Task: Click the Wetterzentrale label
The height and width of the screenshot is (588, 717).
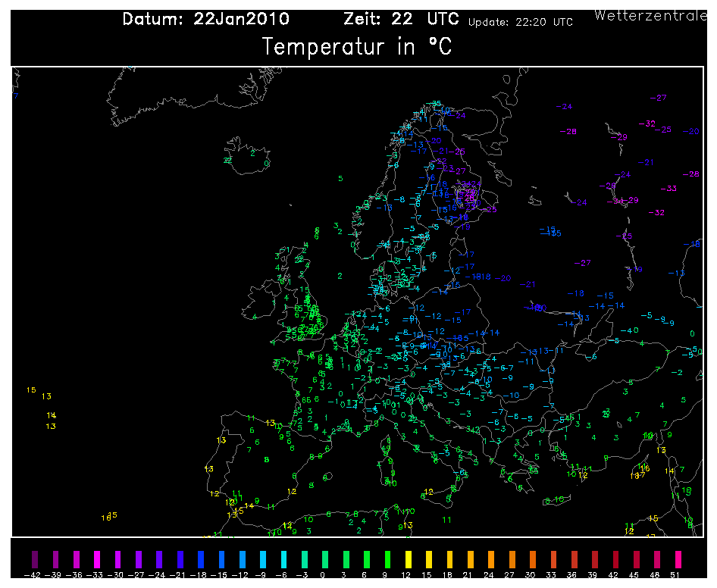Action: [x=650, y=15]
